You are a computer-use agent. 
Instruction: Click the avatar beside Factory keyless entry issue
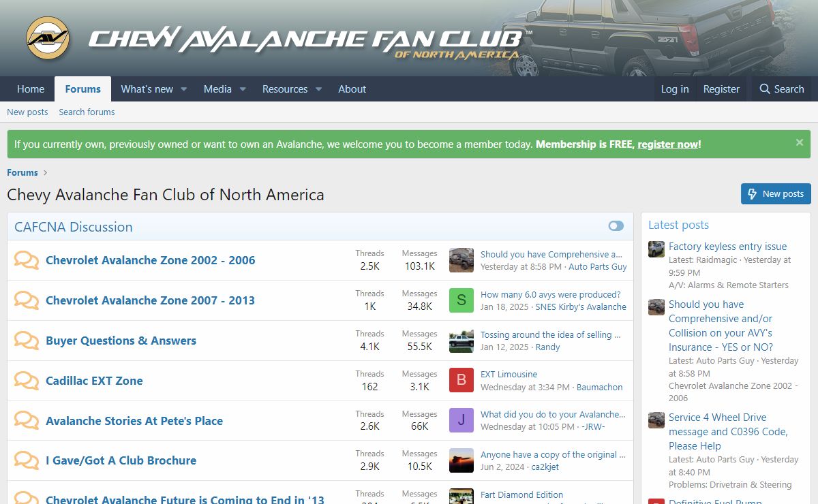tap(656, 249)
